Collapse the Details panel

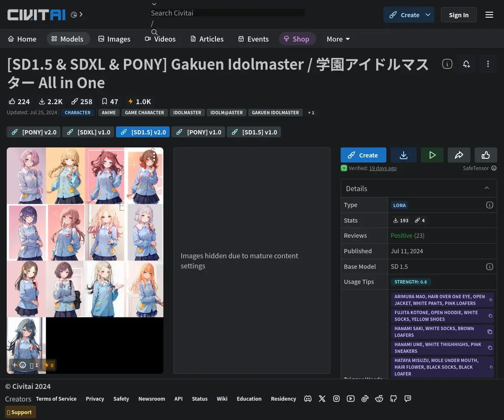pos(487,188)
